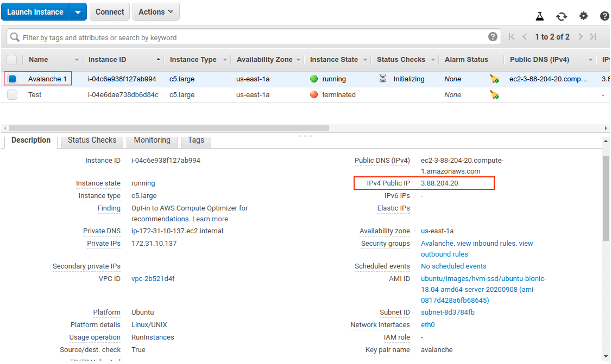Click the refresh instances icon
The height and width of the screenshot is (364, 611).
[562, 16]
